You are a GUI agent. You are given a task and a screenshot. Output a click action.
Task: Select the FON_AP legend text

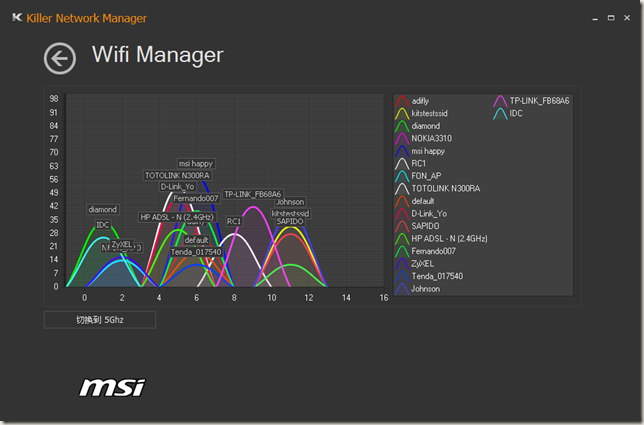pos(426,176)
